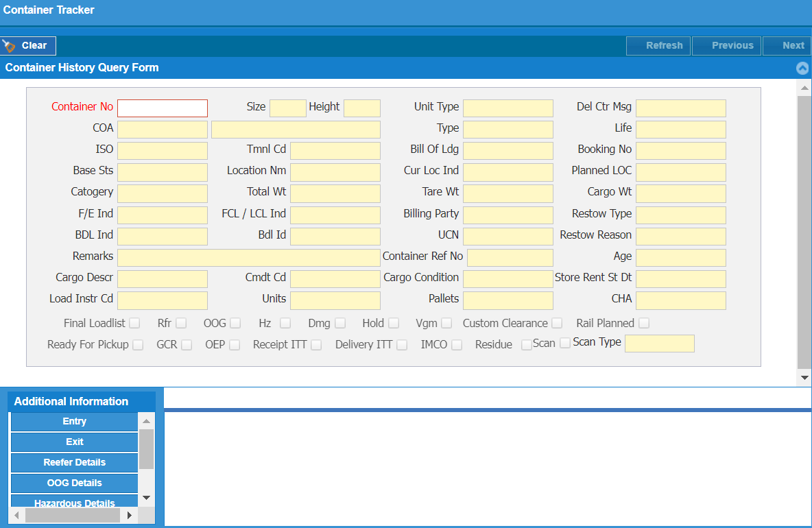812x528 pixels.
Task: Click the scrollbar up arrow
Action: click(803, 88)
